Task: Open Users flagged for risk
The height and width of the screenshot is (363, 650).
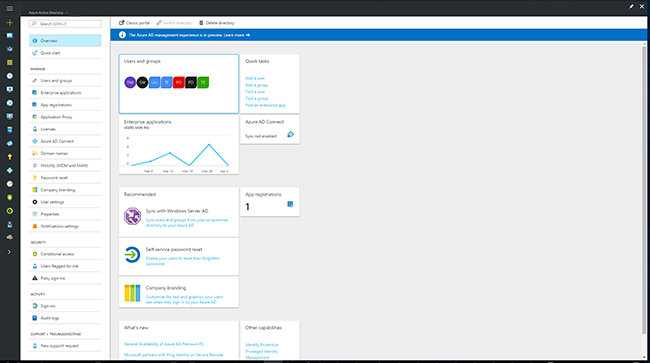Action: coord(65,266)
